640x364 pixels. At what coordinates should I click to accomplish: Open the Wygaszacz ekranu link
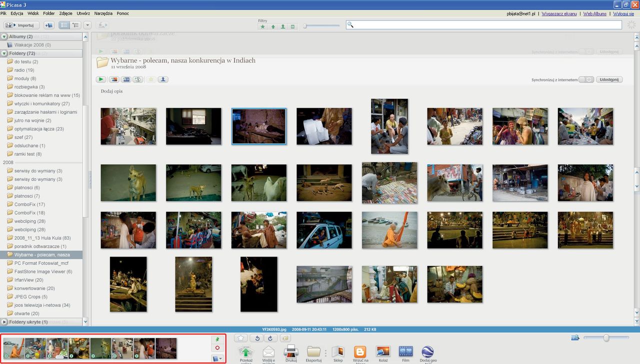[560, 14]
